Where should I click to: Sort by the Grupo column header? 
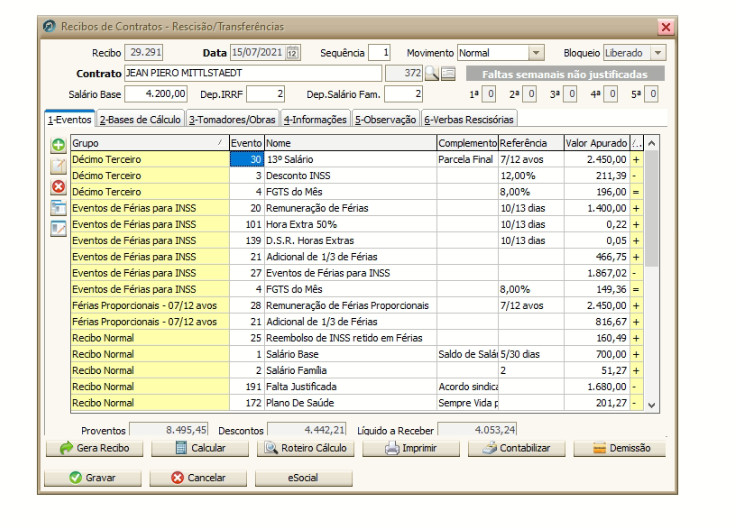click(150, 143)
